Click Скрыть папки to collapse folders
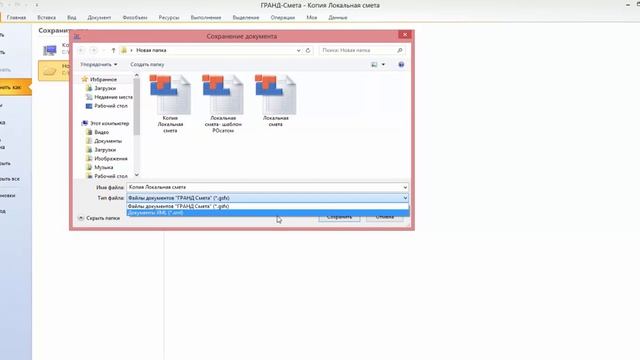640x360 pixels. tap(99, 218)
